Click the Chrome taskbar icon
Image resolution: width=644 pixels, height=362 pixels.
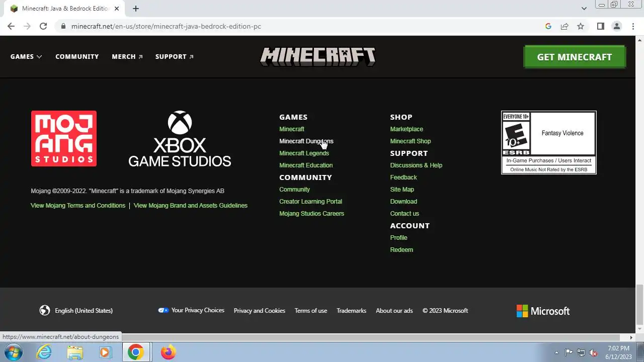pyautogui.click(x=135, y=352)
